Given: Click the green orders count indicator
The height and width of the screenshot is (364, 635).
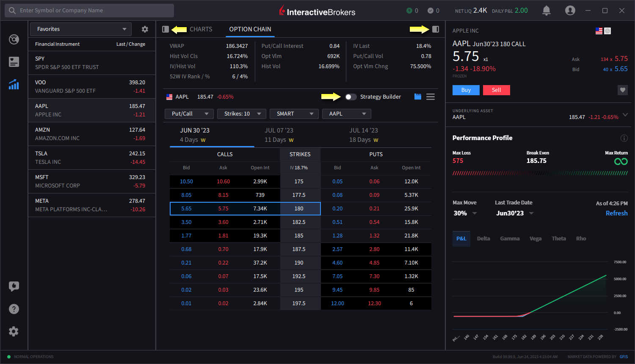Looking at the screenshot, I should point(412,11).
